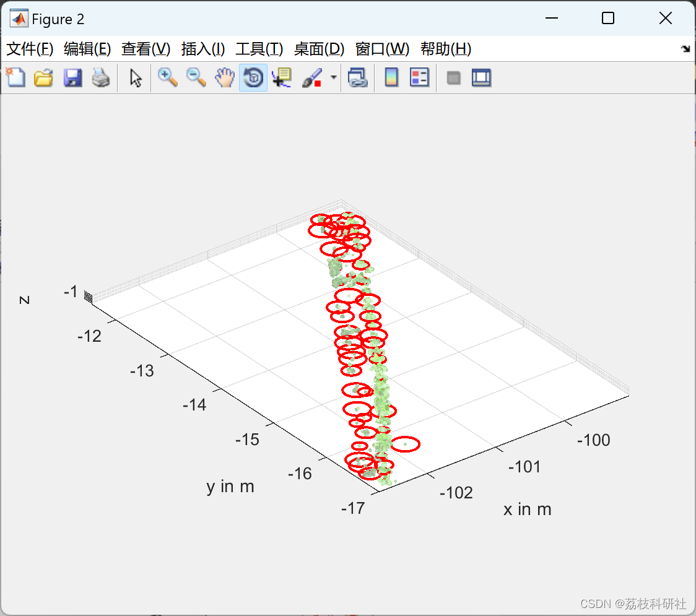This screenshot has height=616, width=696.
Task: Click the isolated red circle near the bottom of the plot
Action: (406, 444)
